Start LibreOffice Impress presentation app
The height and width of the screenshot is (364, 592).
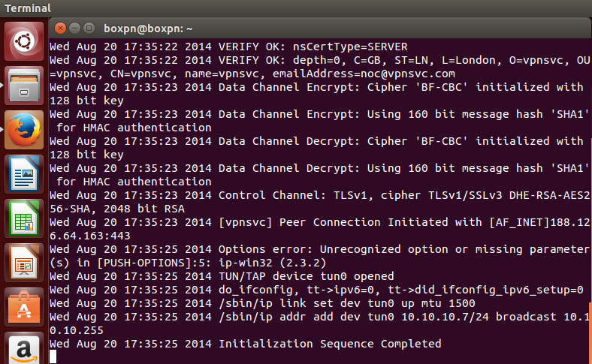click(x=24, y=263)
